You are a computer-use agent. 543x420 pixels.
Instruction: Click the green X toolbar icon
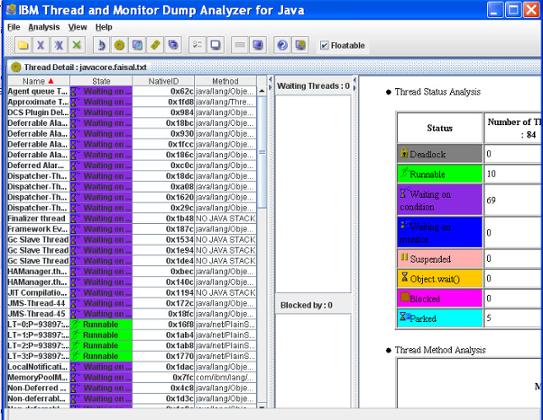click(x=77, y=45)
